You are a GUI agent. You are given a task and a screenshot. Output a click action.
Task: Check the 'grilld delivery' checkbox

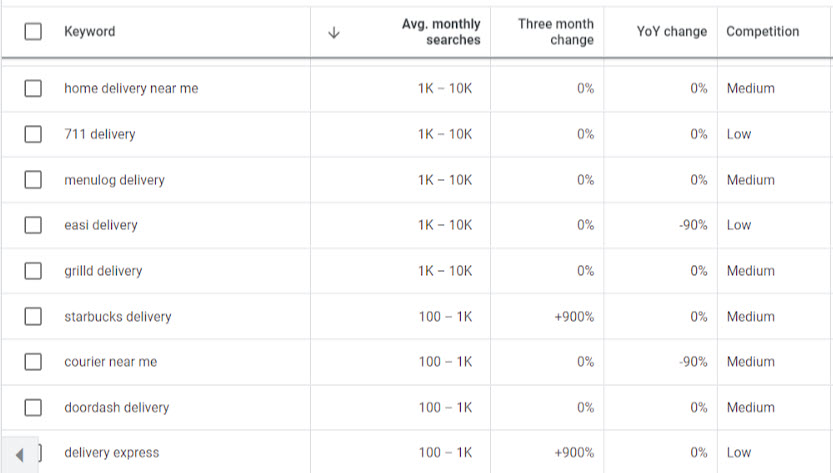point(33,271)
